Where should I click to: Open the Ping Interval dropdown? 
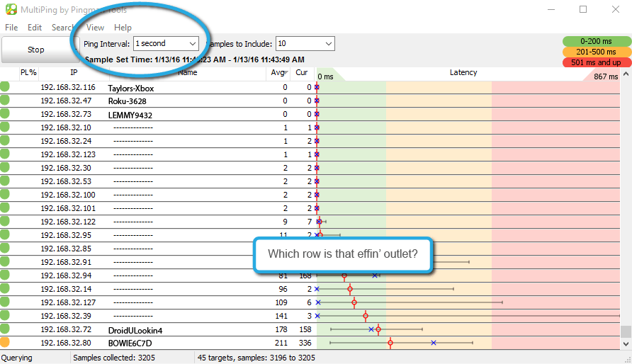click(166, 44)
